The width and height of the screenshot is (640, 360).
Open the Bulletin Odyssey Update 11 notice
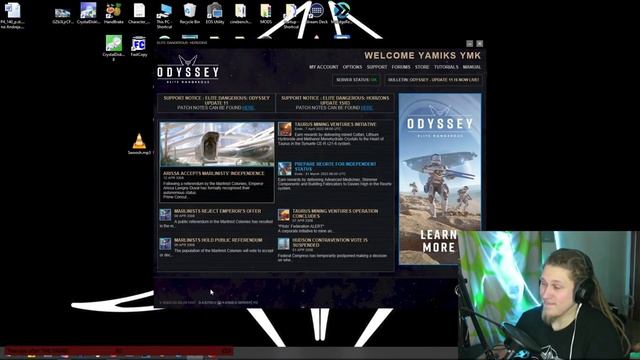pyautogui.click(x=433, y=80)
